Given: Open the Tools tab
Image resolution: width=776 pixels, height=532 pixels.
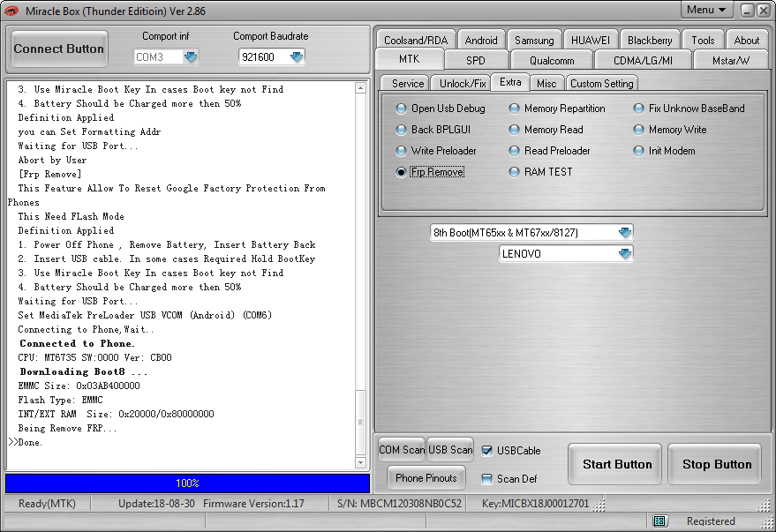Looking at the screenshot, I should pyautogui.click(x=704, y=40).
